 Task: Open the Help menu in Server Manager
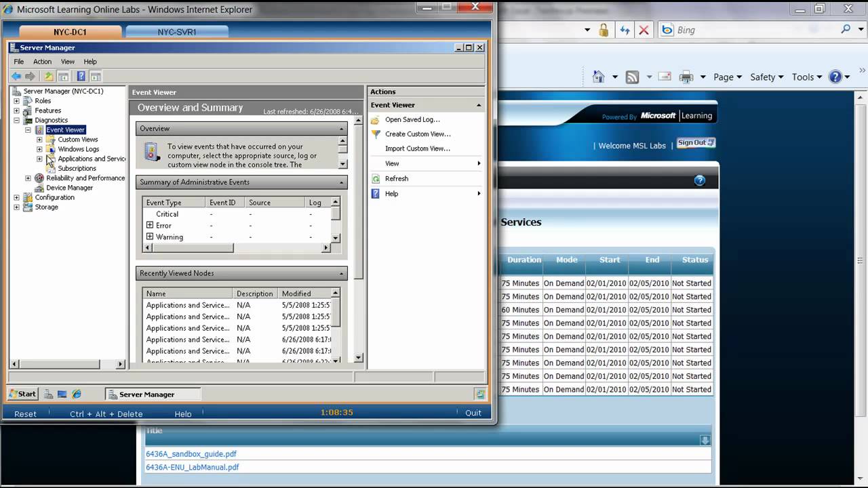90,62
